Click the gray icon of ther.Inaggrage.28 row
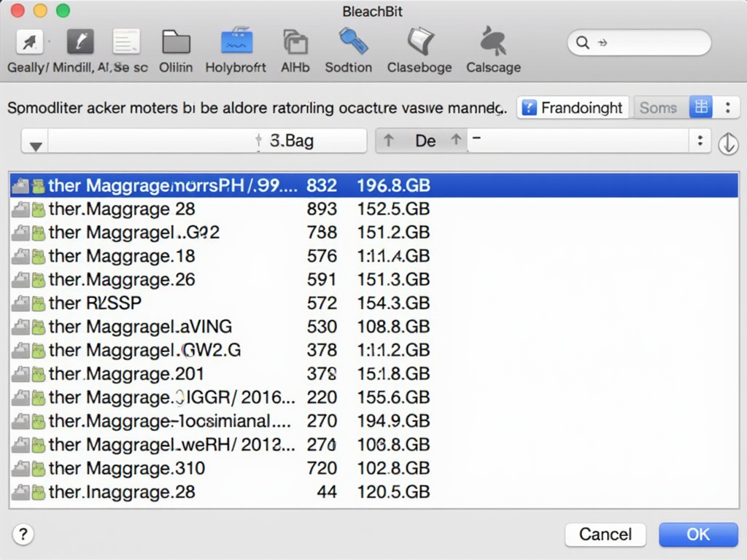Screen dimensions: 747x560 (x=20, y=492)
